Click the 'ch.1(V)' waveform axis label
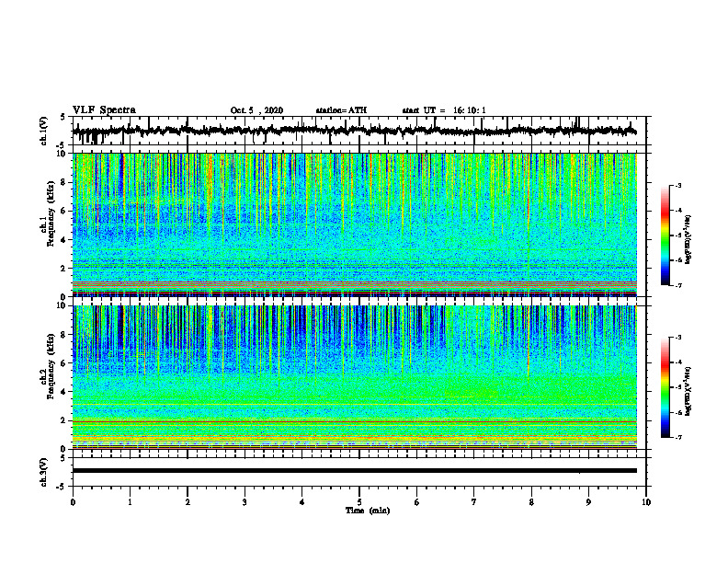The width and height of the screenshot is (728, 563). point(44,131)
